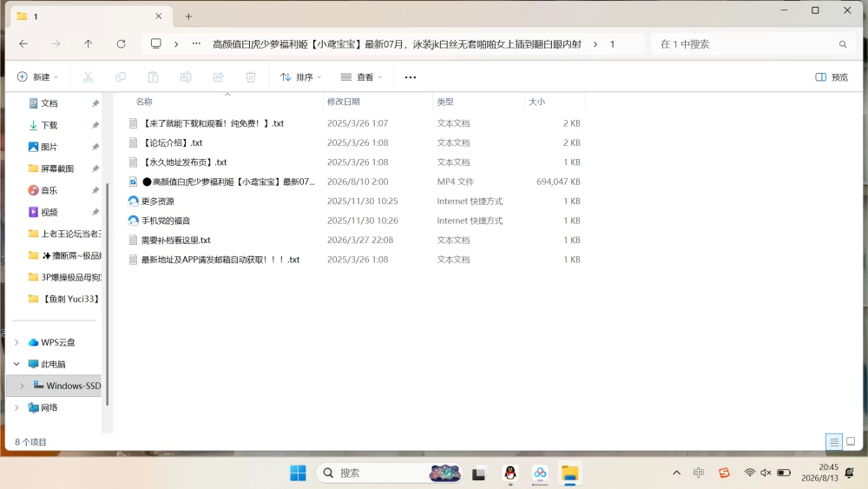Image resolution: width=868 pixels, height=489 pixels.
Task: Go up one folder level
Action: (x=88, y=43)
